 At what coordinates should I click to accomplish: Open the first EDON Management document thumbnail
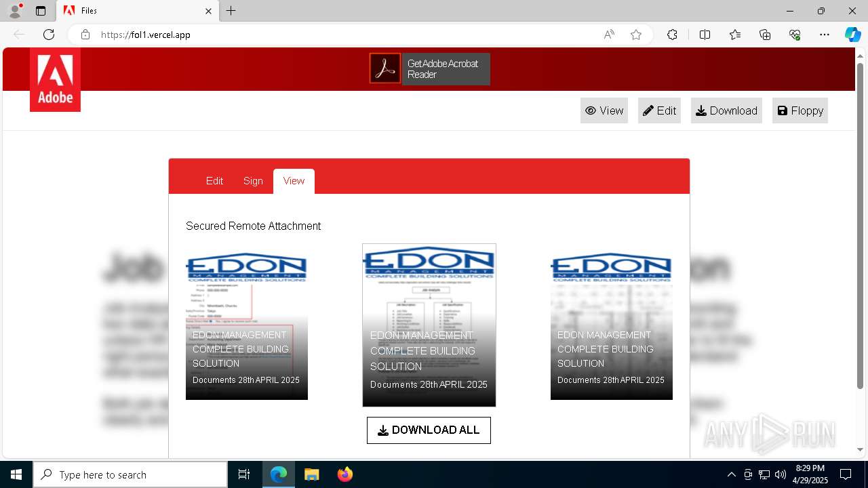(x=247, y=327)
